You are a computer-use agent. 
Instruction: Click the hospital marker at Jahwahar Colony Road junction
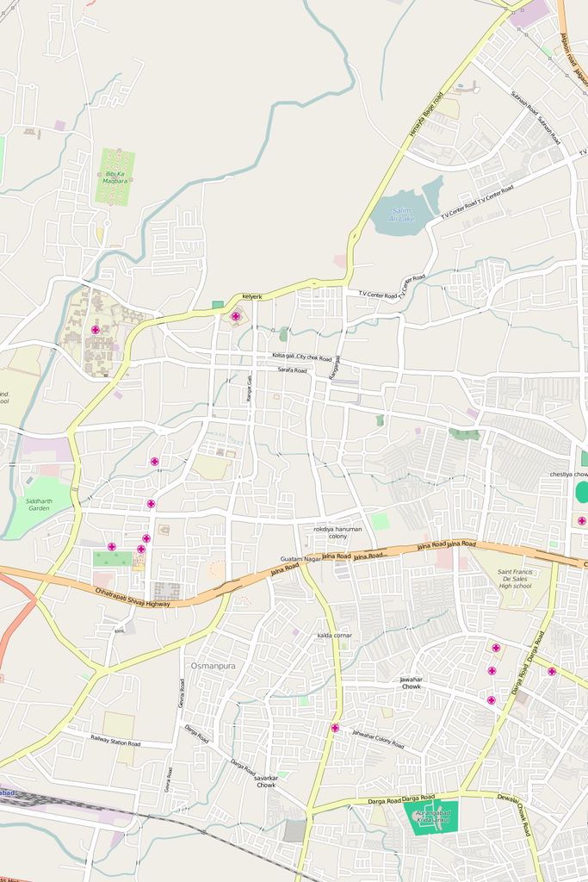tap(335, 728)
